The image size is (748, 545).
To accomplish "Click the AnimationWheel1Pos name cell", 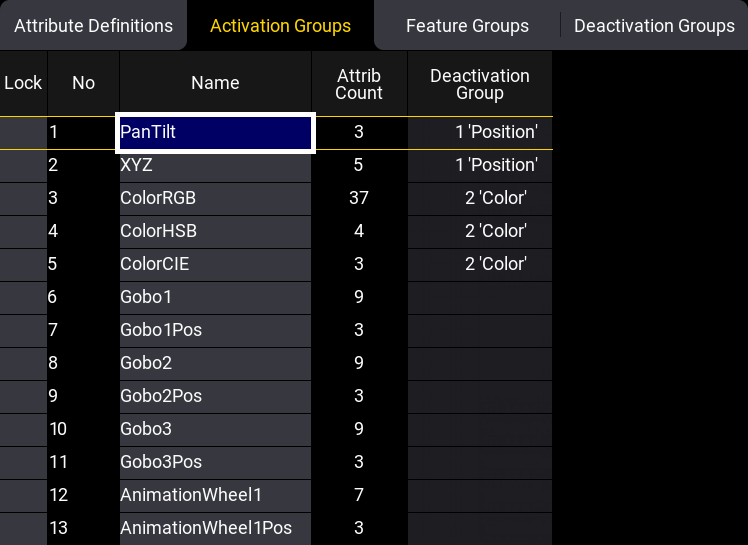I will [215, 528].
